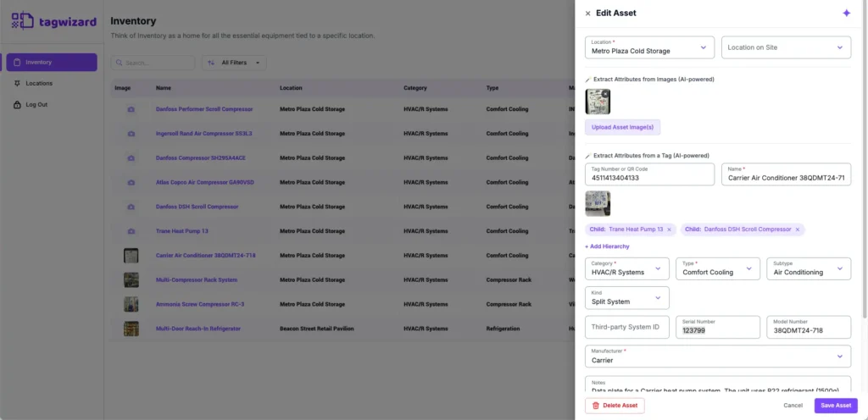Click the Save Asset button
This screenshot has height=420, width=868.
836,406
